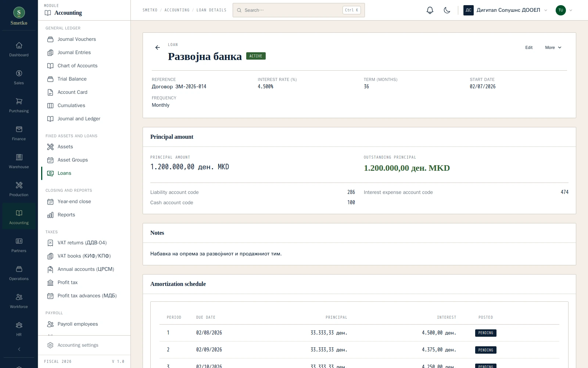Click the ACCOUNTING breadcrumb
Image resolution: width=588 pixels, height=368 pixels.
click(x=177, y=10)
